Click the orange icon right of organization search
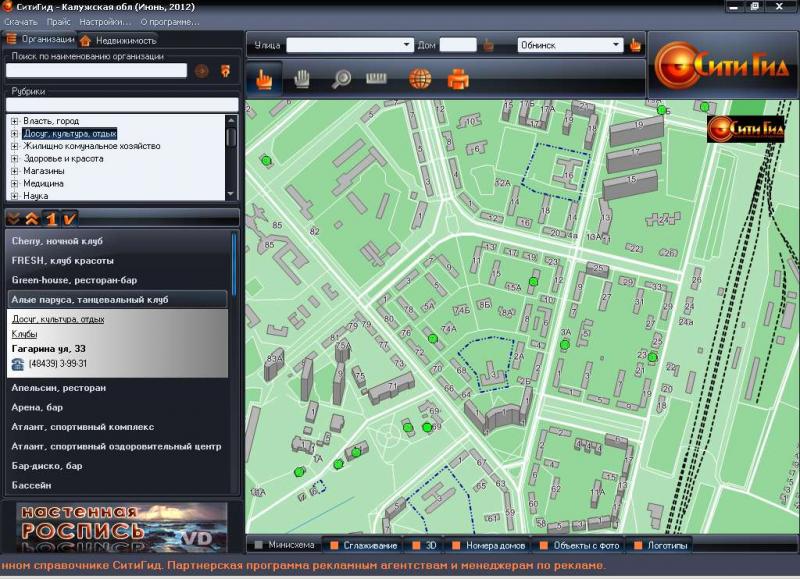This screenshot has height=579, width=800. [225, 71]
